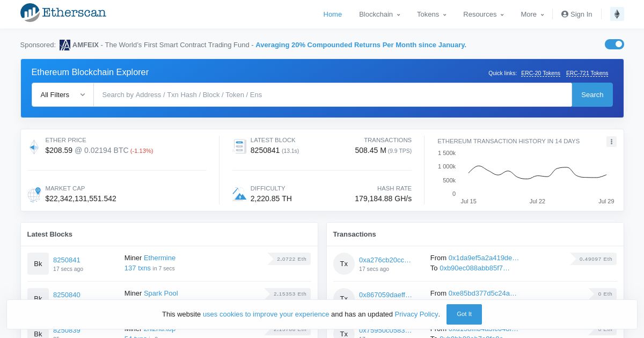Click the Sign In user icon
The width and height of the screenshot is (644, 338).
click(x=565, y=14)
